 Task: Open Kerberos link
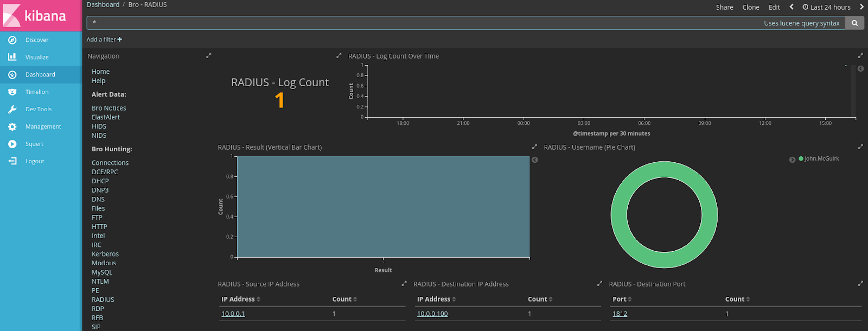(x=105, y=254)
